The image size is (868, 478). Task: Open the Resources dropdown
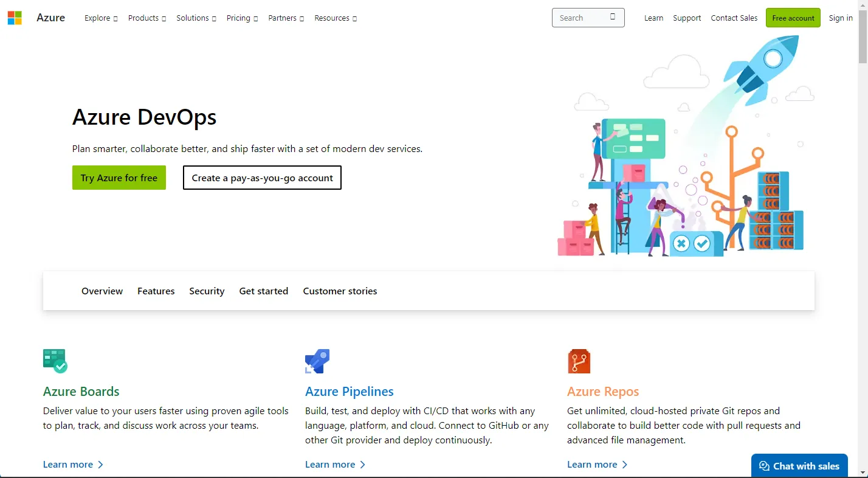click(335, 18)
